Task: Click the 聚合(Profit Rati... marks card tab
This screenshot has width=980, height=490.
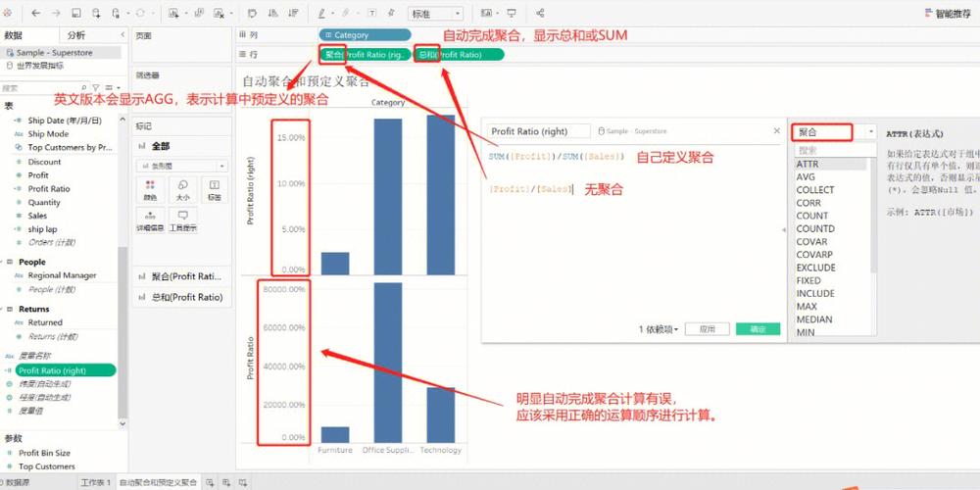Action: pyautogui.click(x=182, y=277)
